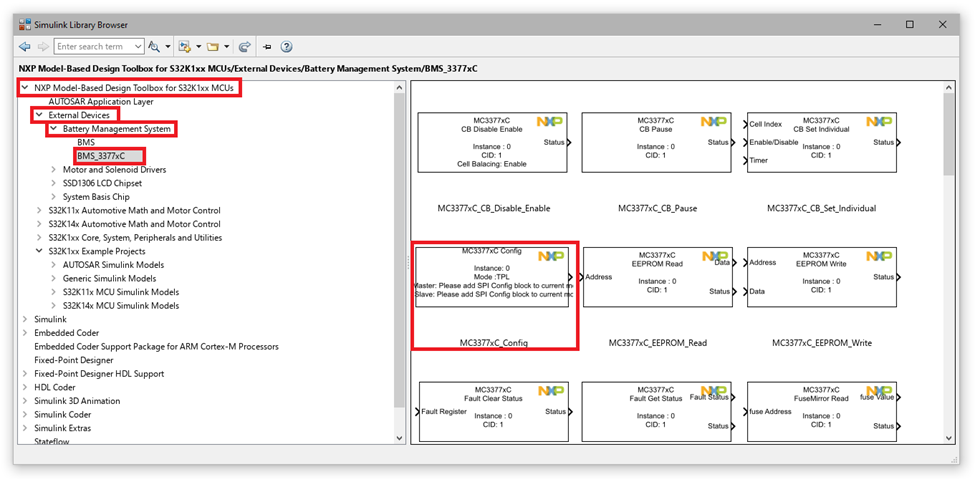Select S32K1xx Core, System, Peripherals and Utilities

135,238
